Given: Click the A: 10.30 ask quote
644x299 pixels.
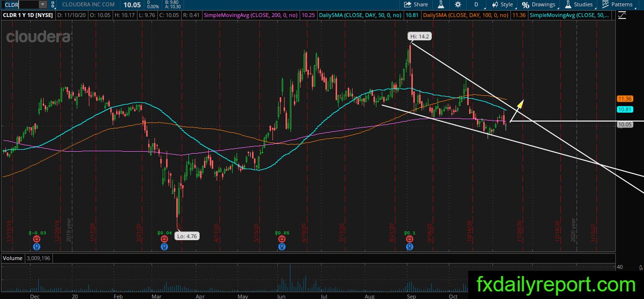Looking at the screenshot, I should (173, 7).
